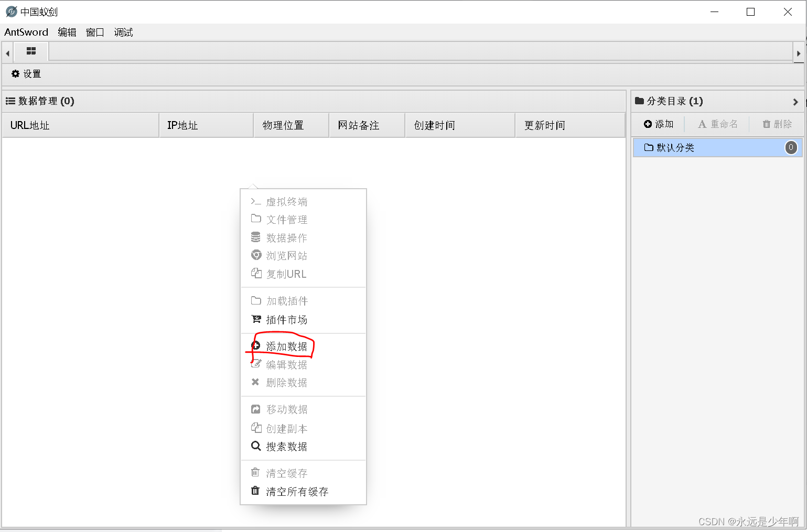Click the 创建时间 column header
807x532 pixels.
(x=460, y=125)
